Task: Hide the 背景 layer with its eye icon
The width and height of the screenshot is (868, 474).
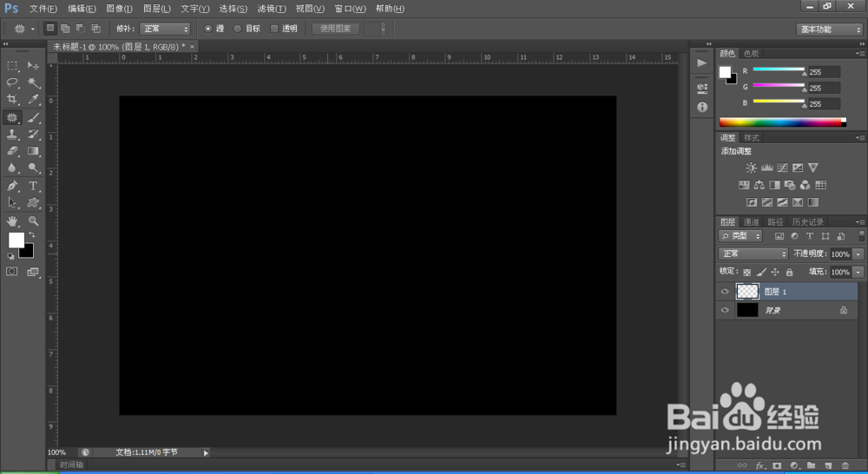Action: click(x=725, y=310)
